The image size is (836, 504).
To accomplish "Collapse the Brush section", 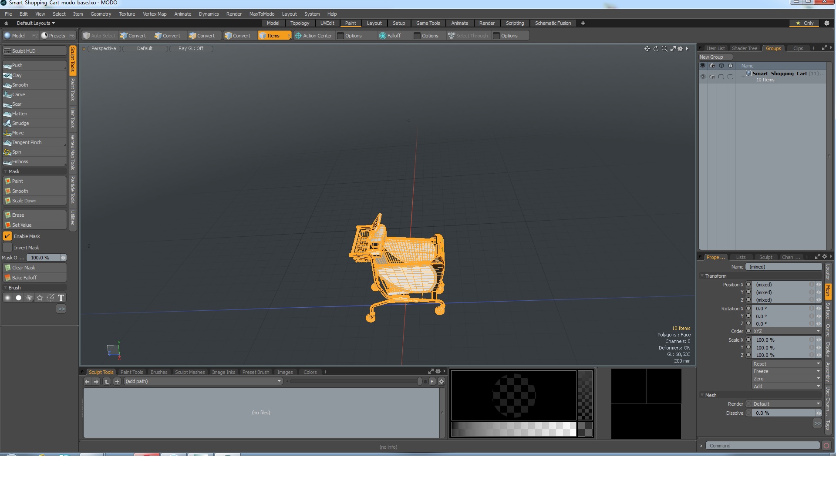I will point(6,288).
